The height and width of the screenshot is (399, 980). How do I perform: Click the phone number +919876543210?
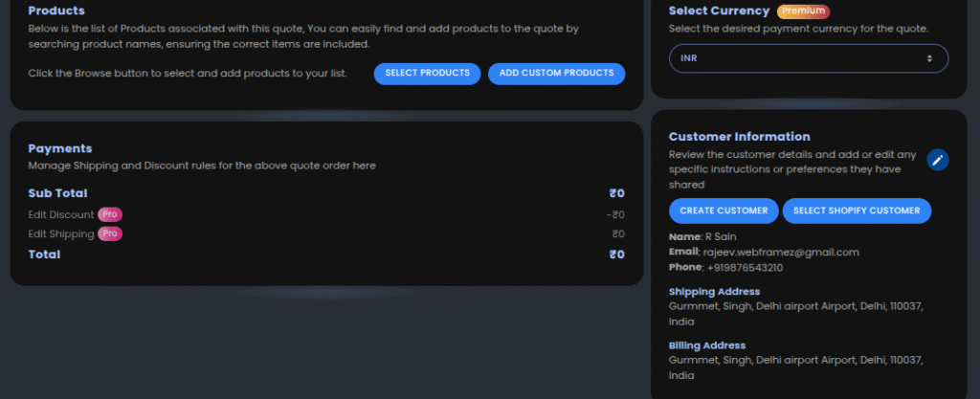click(x=745, y=267)
